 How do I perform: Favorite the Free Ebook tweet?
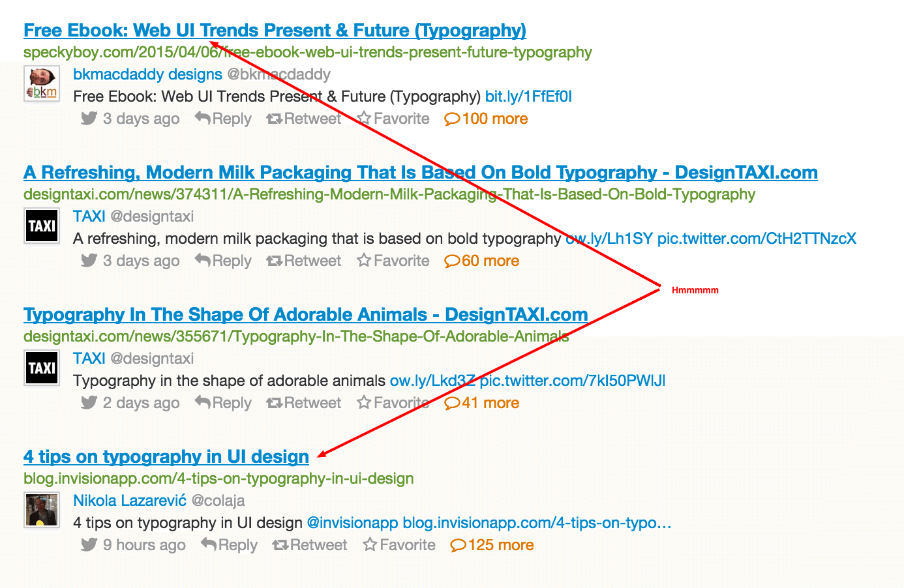[401, 118]
